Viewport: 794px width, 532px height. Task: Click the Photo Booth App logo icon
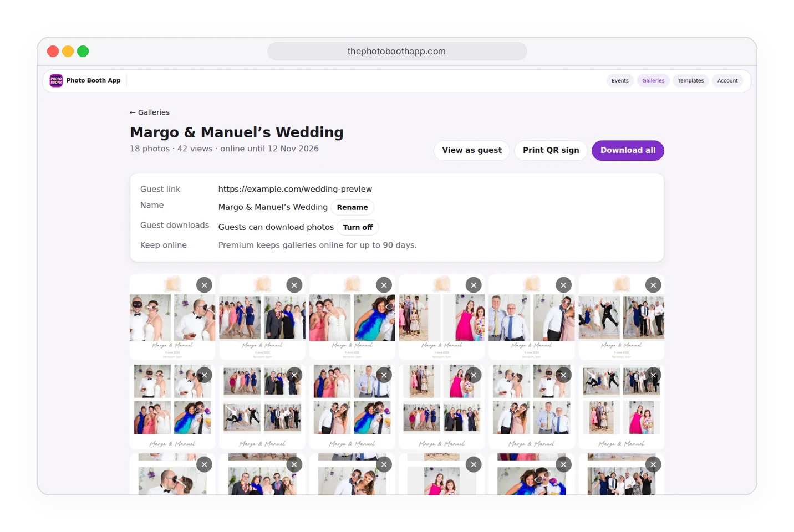pos(56,80)
